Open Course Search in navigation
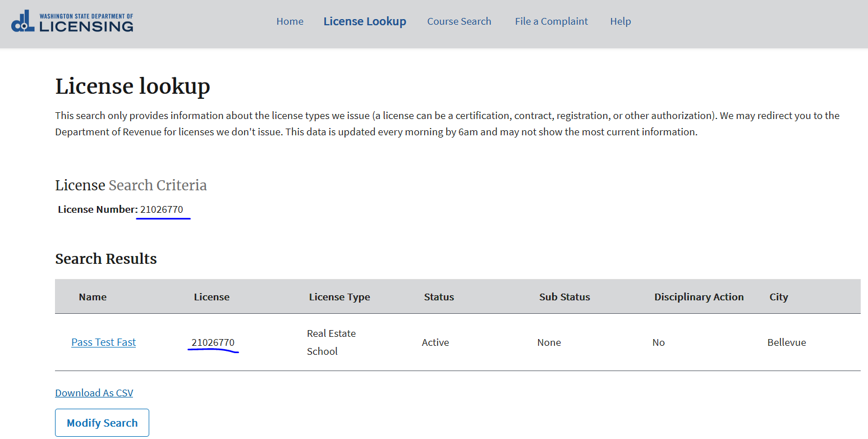This screenshot has height=439, width=868. [x=459, y=21]
